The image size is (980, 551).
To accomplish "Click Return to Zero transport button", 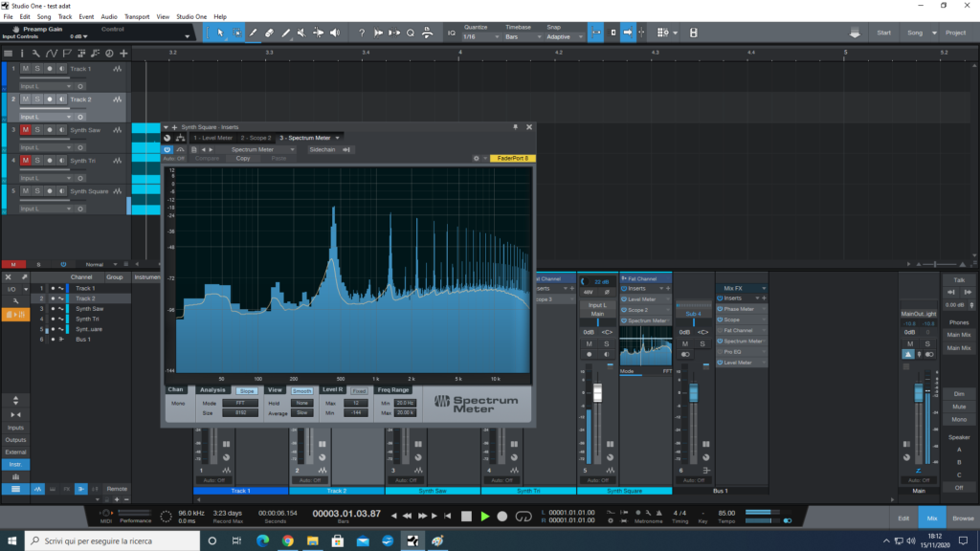I will pyautogui.click(x=448, y=516).
